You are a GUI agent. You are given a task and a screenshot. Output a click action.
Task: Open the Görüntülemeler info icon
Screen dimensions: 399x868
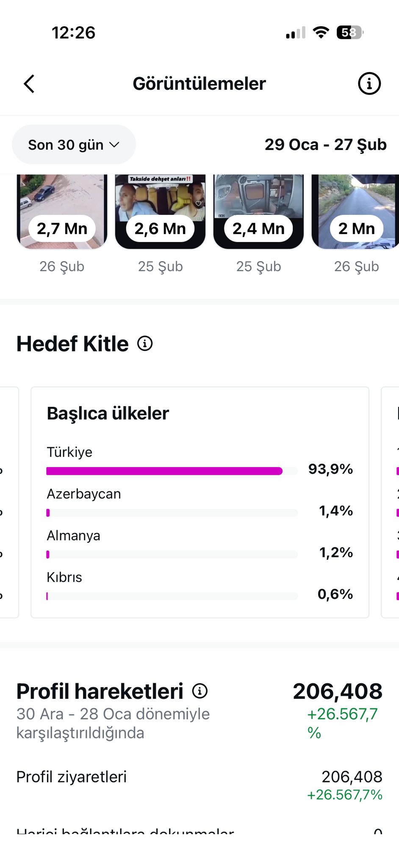pyautogui.click(x=369, y=83)
